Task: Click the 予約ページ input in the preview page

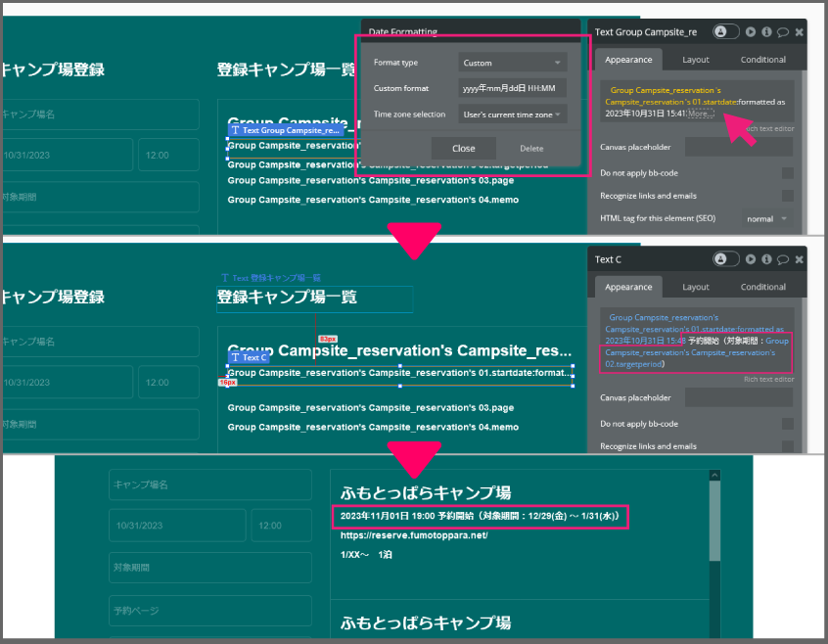Action: click(x=210, y=611)
